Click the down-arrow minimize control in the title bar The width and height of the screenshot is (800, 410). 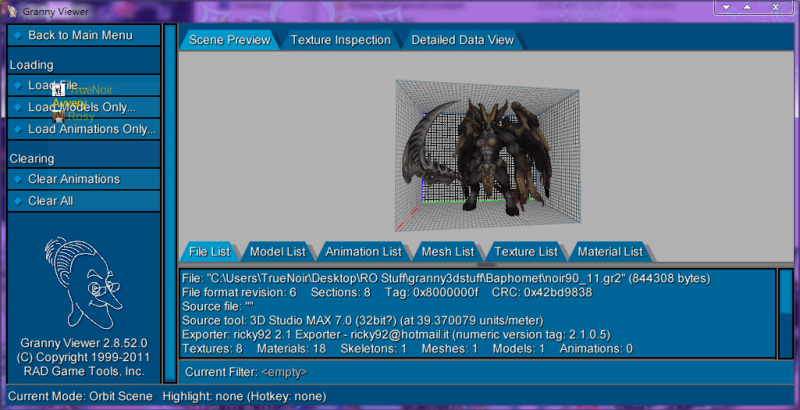click(726, 7)
